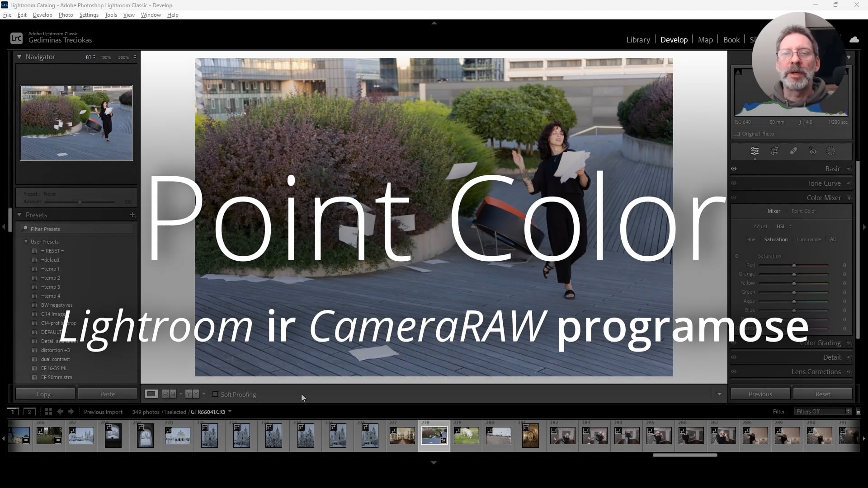This screenshot has height=488, width=868.
Task: Add a new preset with plus icon
Action: coord(132,215)
